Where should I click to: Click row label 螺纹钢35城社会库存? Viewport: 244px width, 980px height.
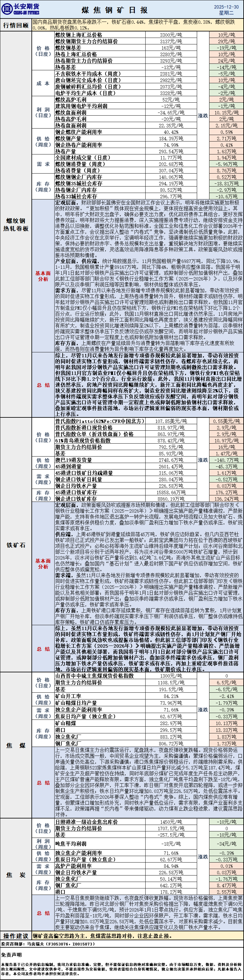(79, 183)
